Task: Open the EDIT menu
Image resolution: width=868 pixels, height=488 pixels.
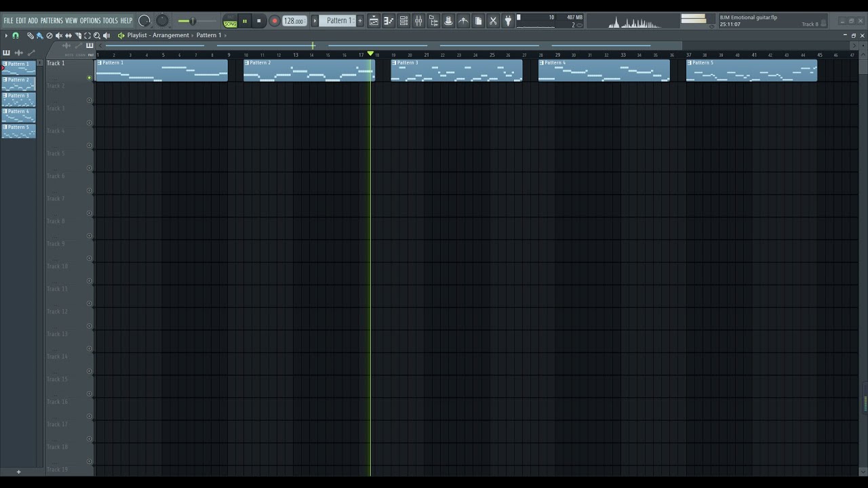Action: coord(21,21)
